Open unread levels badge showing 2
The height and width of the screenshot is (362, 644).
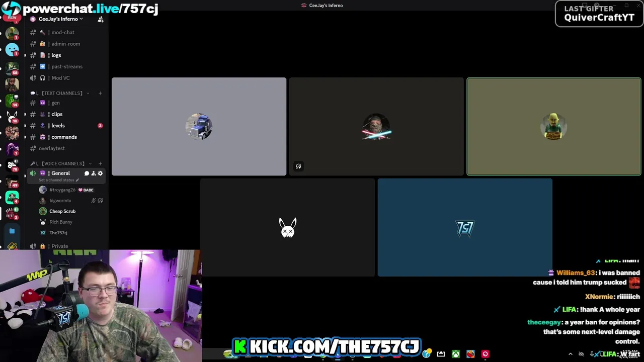(100, 126)
